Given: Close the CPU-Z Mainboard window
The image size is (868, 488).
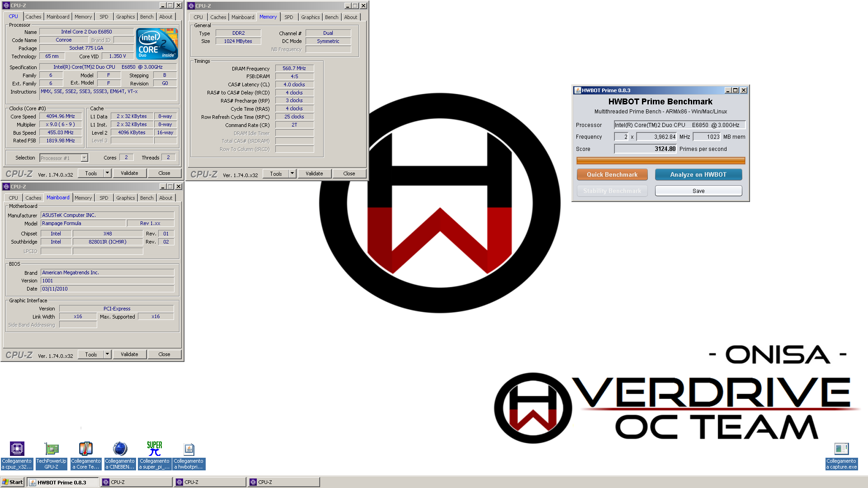Looking at the screenshot, I should 179,187.
